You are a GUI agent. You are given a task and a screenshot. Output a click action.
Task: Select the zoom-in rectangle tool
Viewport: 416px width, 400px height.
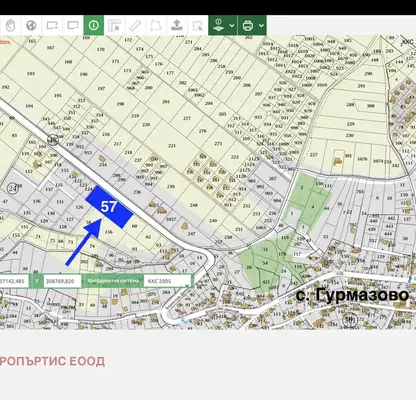pos(52,25)
